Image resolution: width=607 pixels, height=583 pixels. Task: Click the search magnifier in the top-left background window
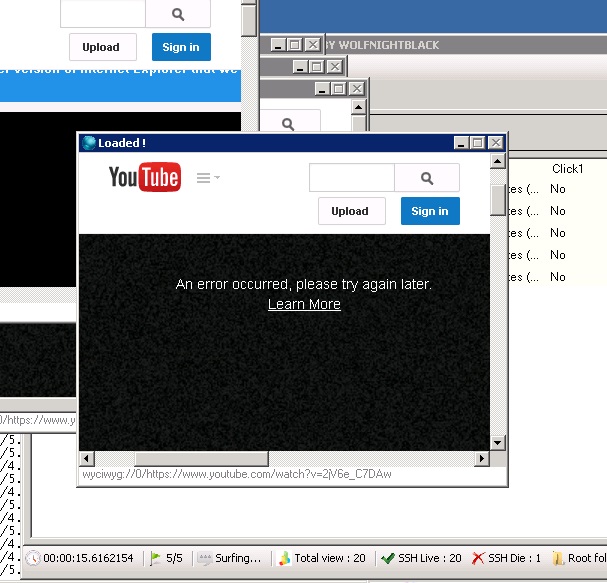(x=178, y=14)
